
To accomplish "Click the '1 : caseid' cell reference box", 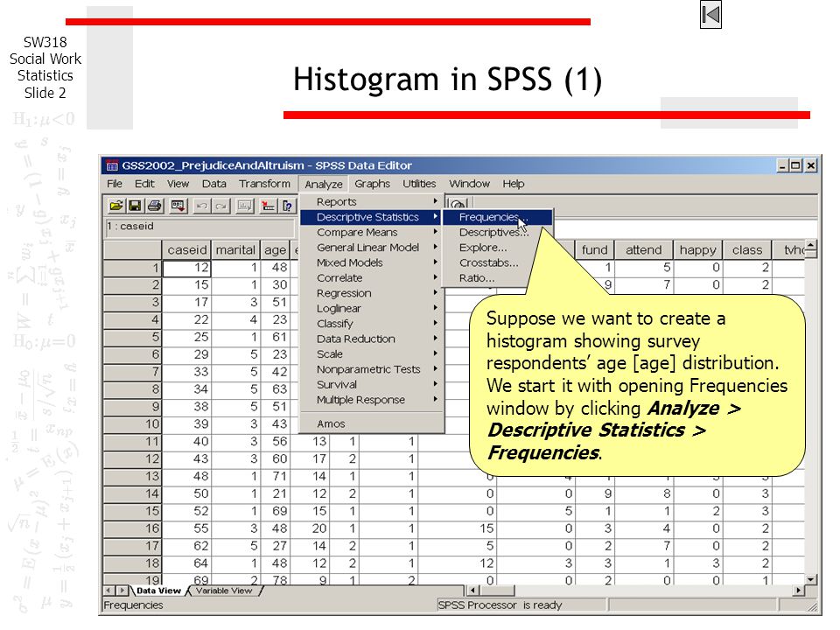I will (x=199, y=227).
